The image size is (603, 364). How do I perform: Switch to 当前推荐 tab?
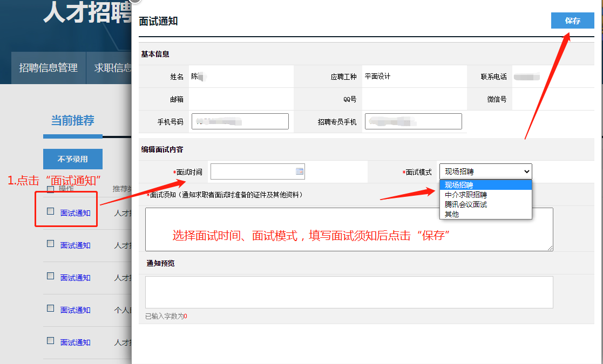click(72, 120)
